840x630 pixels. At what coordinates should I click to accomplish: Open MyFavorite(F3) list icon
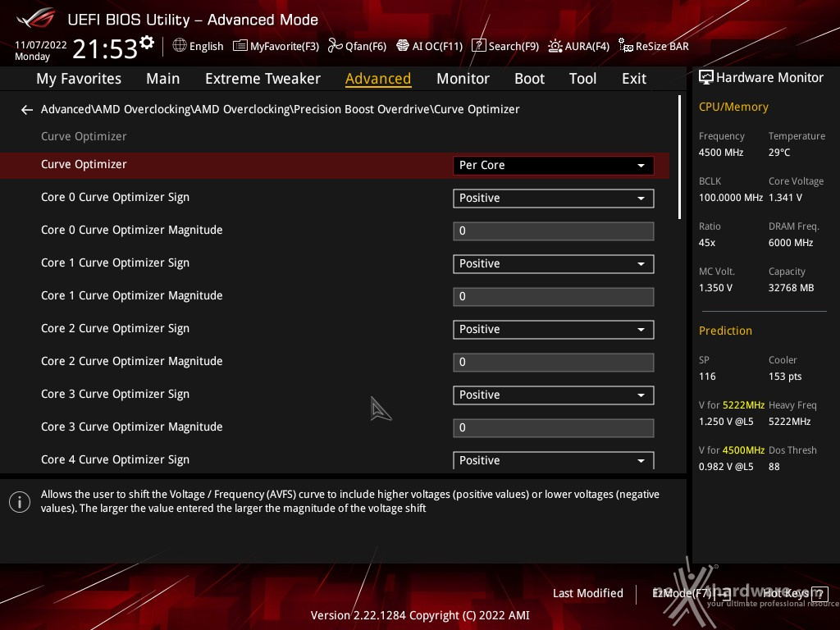tap(240, 46)
